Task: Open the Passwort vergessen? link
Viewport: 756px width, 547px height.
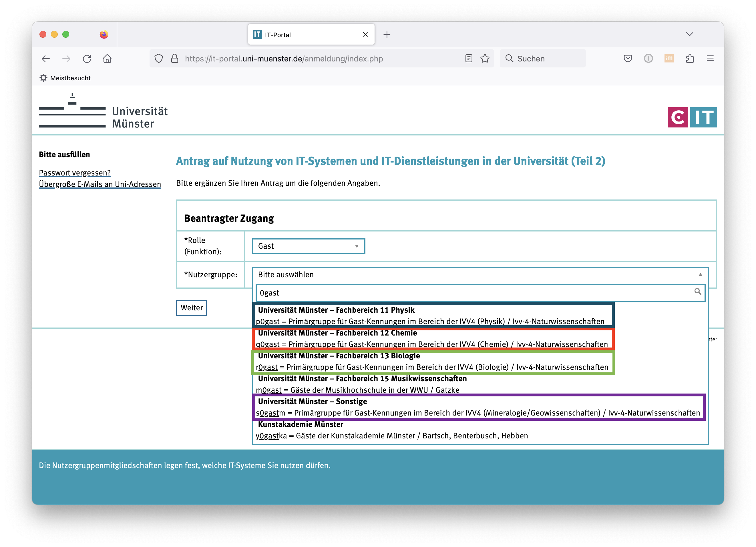Action: pos(75,173)
